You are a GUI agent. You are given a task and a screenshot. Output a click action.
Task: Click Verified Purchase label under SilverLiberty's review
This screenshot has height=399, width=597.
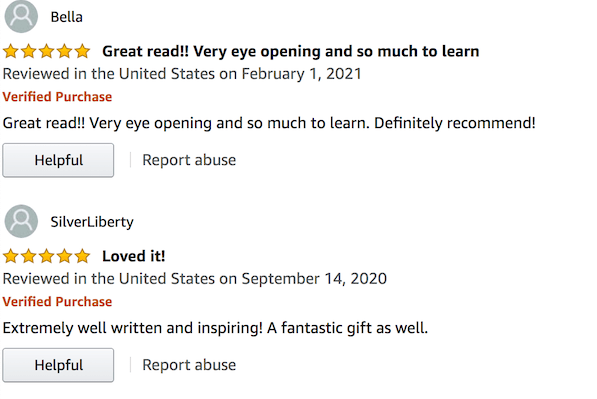click(x=57, y=302)
